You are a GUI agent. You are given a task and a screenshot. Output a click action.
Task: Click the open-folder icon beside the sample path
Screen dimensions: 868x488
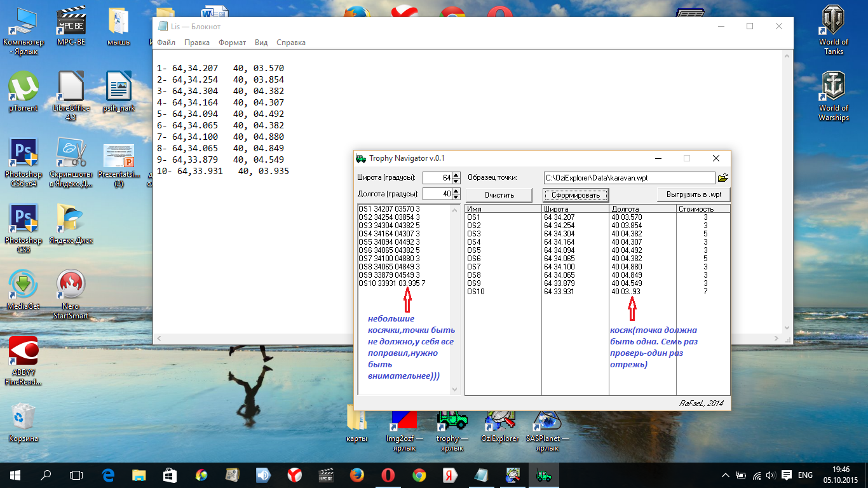[722, 178]
